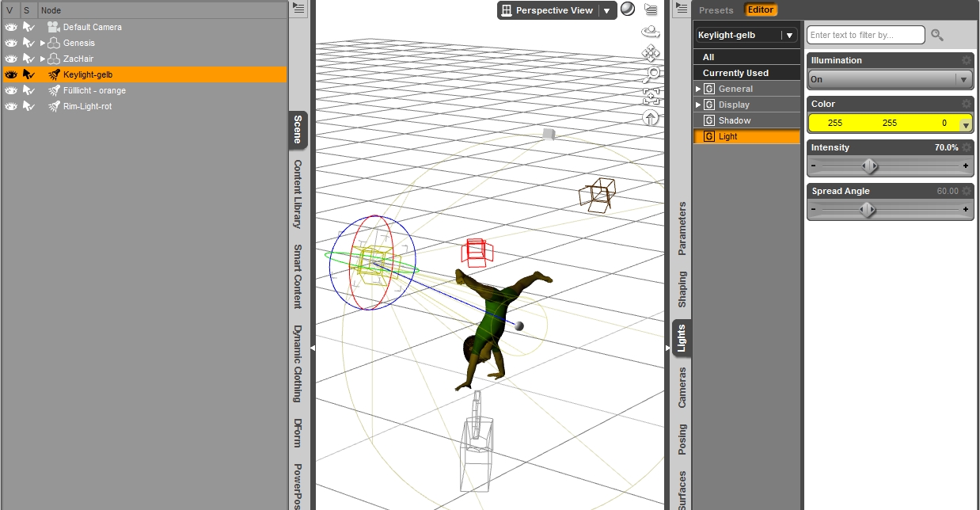Toggle selectability arrow for Genesis

pos(28,43)
